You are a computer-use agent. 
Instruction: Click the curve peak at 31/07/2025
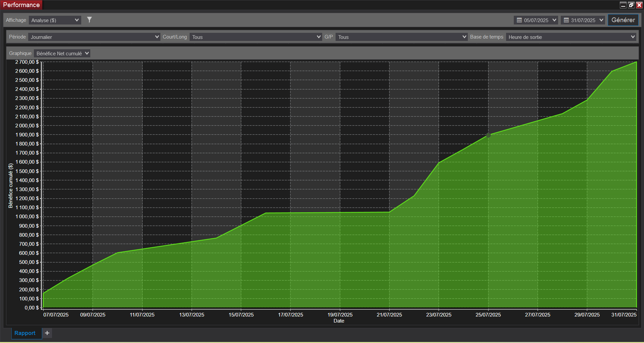tap(636, 62)
